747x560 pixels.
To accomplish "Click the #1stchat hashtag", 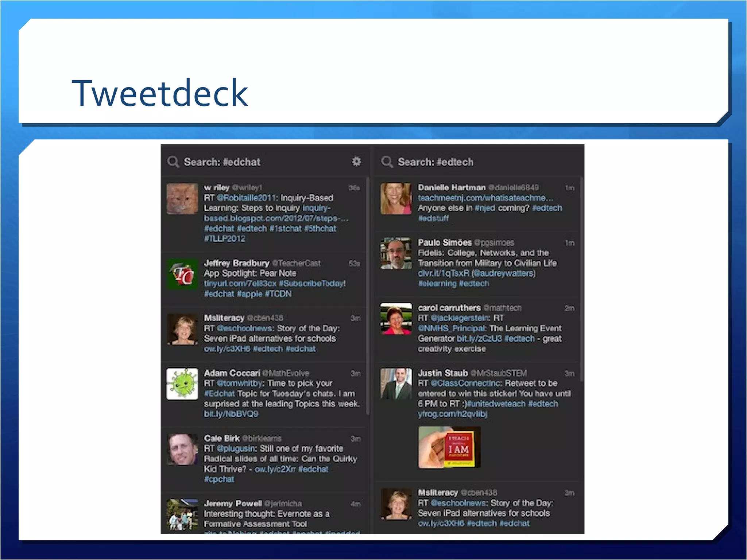I will point(286,229).
